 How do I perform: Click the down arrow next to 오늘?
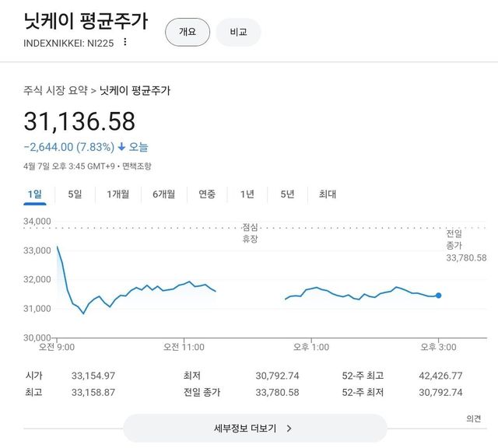pos(121,146)
